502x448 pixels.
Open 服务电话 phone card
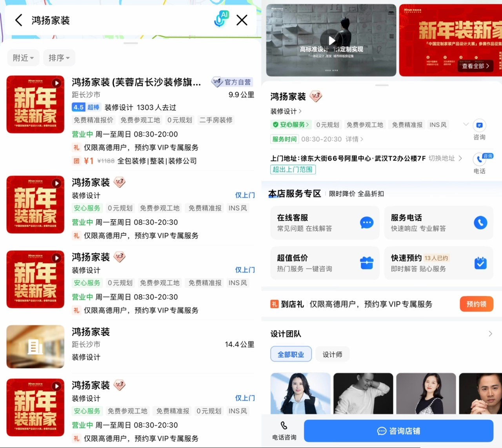pos(438,222)
